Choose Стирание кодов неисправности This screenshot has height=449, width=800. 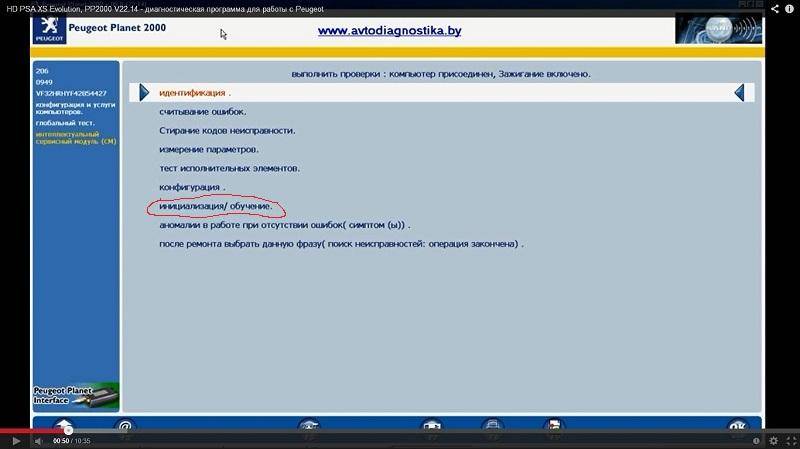tap(226, 131)
